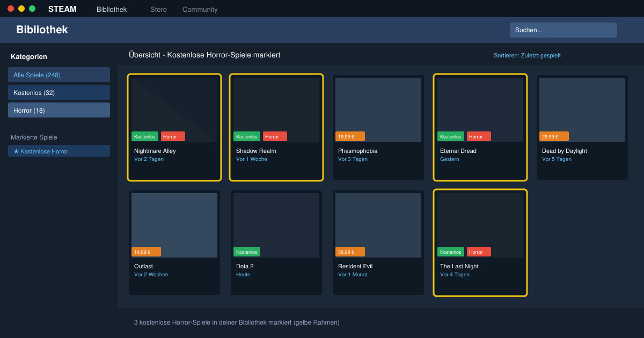Click the Phasmophobia title text
The image size is (644, 338).
(357, 151)
